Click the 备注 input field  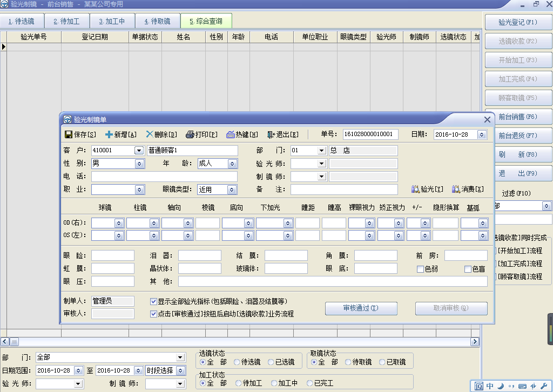(x=344, y=190)
